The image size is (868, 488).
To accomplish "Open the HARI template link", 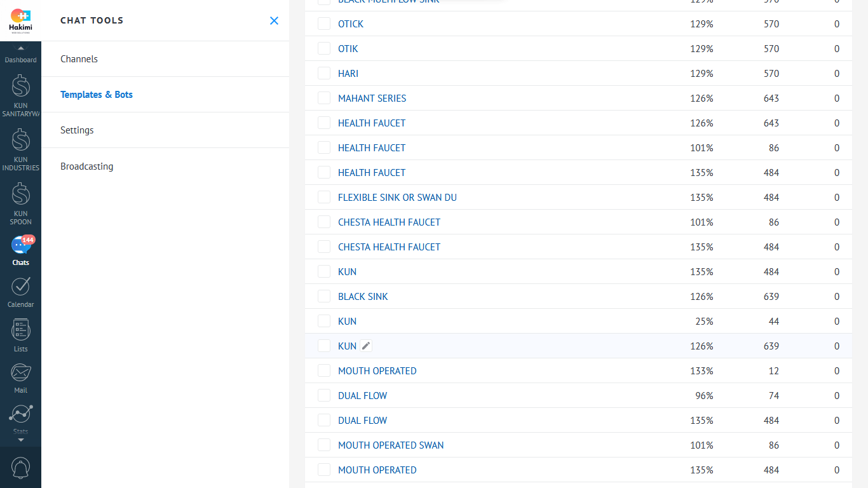I will click(348, 74).
